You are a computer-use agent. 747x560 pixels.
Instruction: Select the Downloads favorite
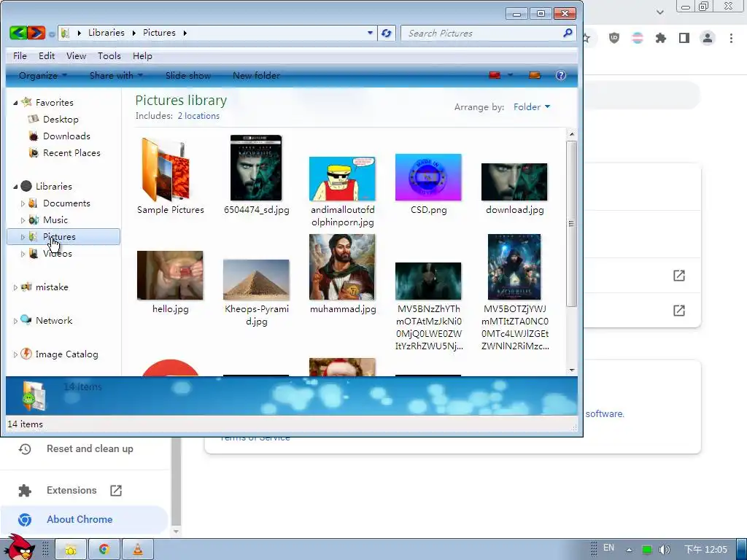pos(66,136)
